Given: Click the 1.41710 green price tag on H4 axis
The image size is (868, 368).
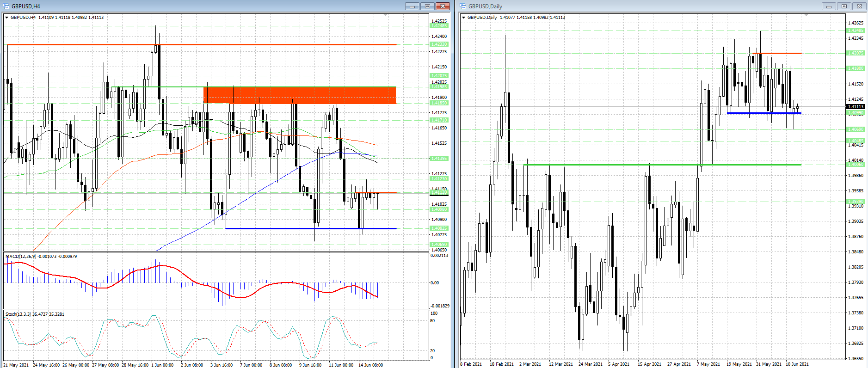Looking at the screenshot, I should [439, 120].
